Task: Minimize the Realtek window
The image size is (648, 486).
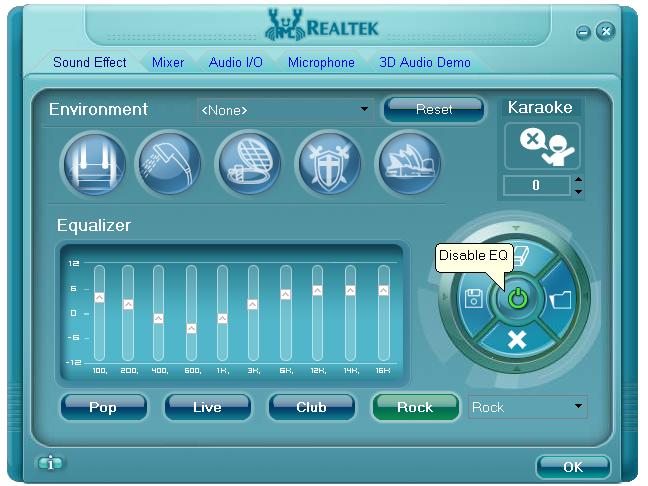Action: pyautogui.click(x=583, y=32)
